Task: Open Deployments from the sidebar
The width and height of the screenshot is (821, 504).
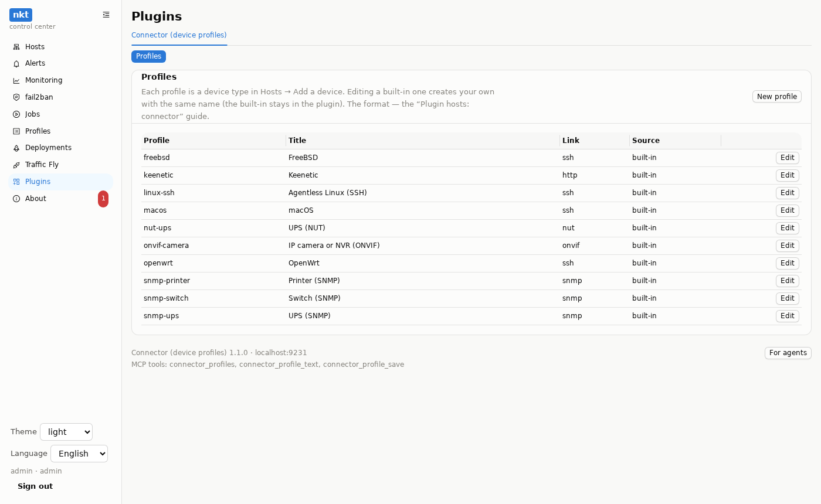Action: click(61, 148)
